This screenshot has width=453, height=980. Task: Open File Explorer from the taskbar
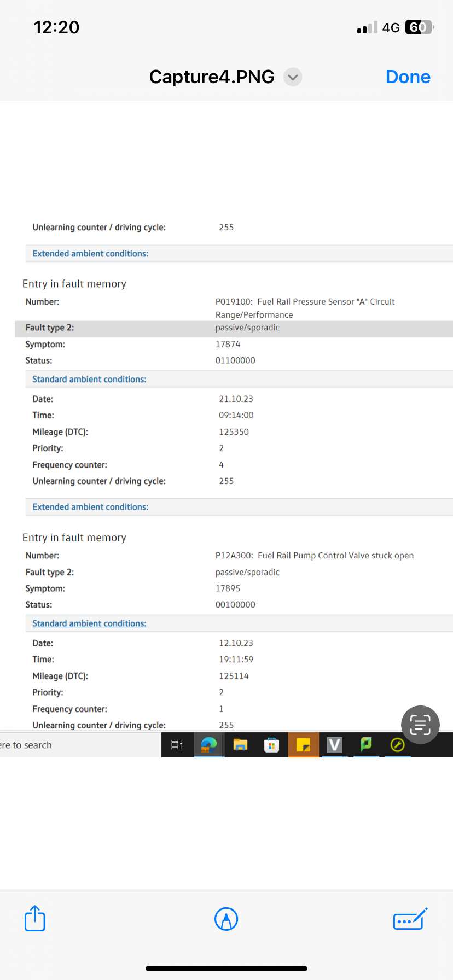point(240,744)
